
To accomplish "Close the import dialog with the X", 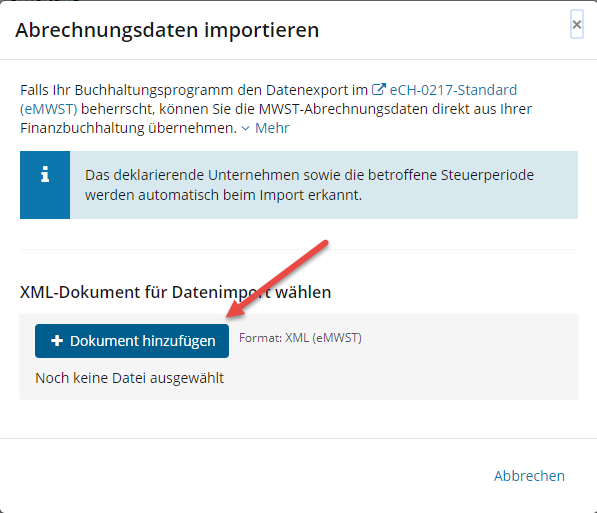I will click(576, 24).
